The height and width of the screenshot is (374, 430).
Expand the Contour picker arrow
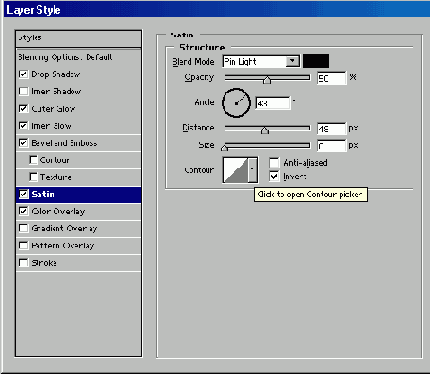253,170
